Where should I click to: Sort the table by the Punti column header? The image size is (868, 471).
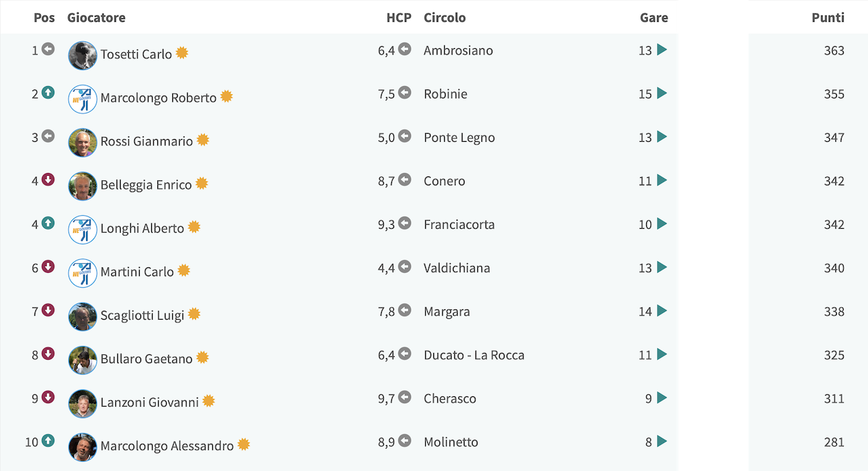click(828, 18)
